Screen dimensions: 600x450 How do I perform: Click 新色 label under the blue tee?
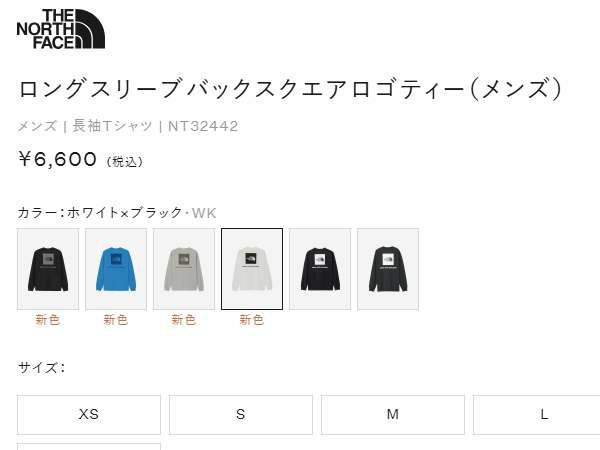tap(116, 320)
